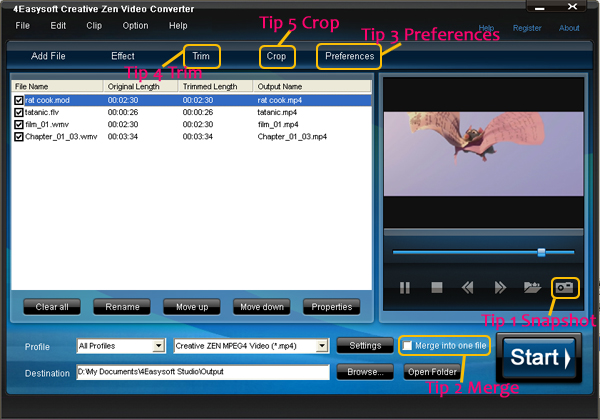Close the converter window

[572, 7]
